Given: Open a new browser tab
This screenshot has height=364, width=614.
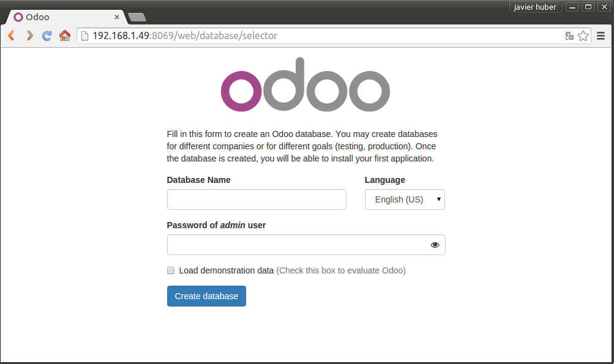Looking at the screenshot, I should tap(137, 18).
